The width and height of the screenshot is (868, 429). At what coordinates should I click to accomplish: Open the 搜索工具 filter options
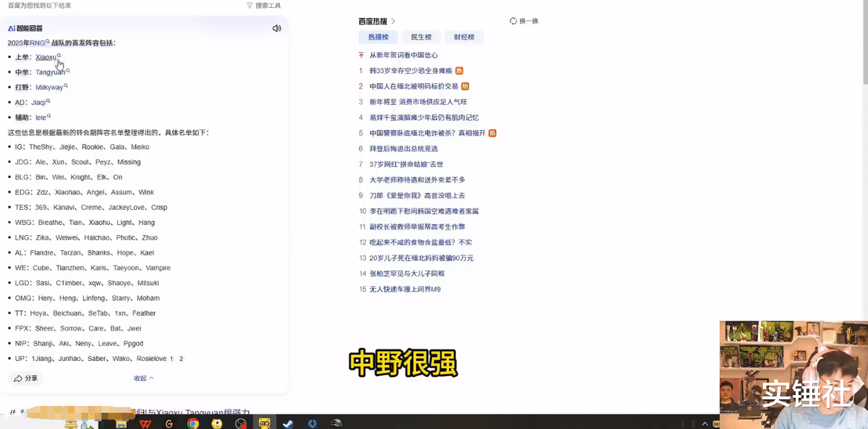[x=264, y=5]
